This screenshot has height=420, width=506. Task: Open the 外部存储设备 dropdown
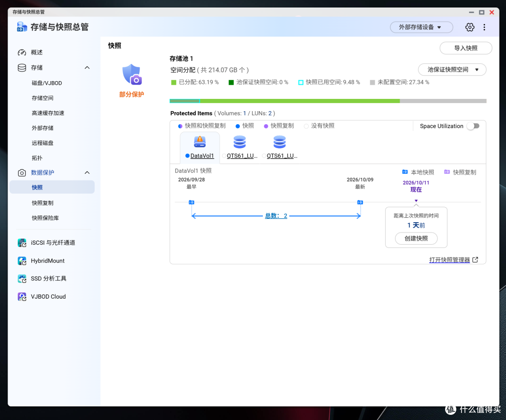[422, 27]
